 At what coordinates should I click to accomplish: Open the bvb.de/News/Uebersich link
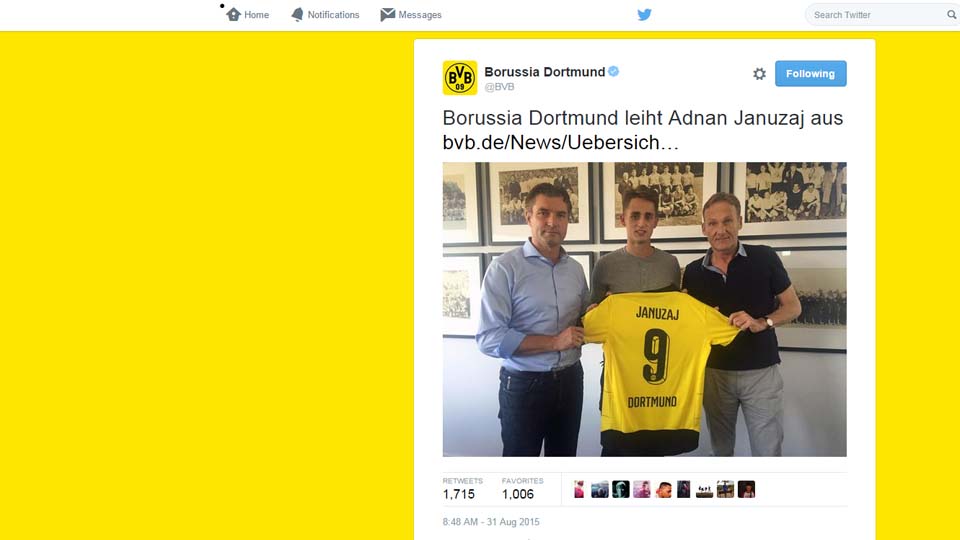click(561, 142)
